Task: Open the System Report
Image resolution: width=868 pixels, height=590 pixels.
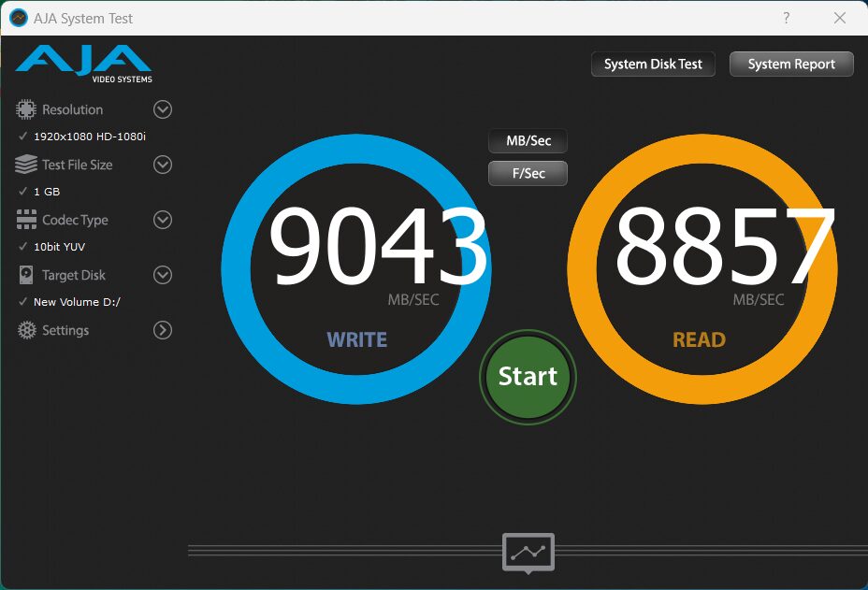Action: tap(791, 65)
